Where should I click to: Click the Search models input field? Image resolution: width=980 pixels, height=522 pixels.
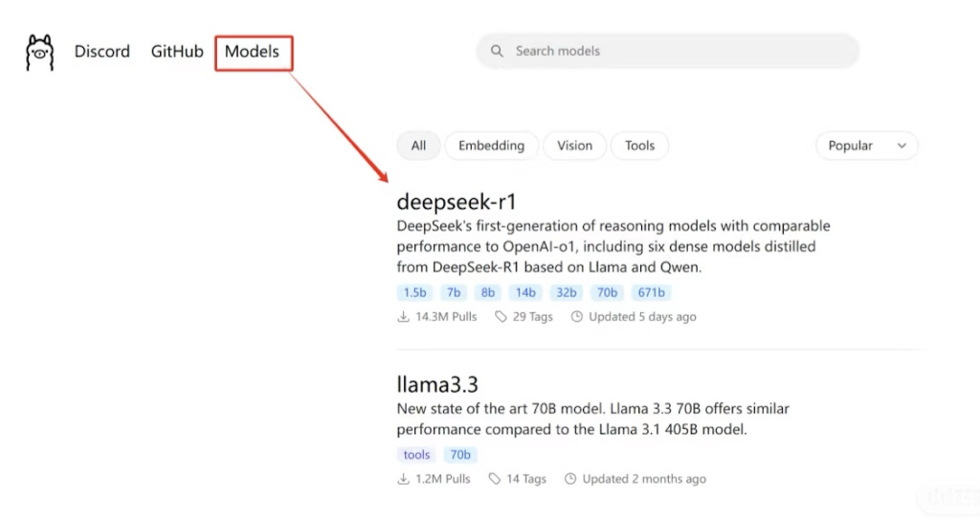coord(667,52)
